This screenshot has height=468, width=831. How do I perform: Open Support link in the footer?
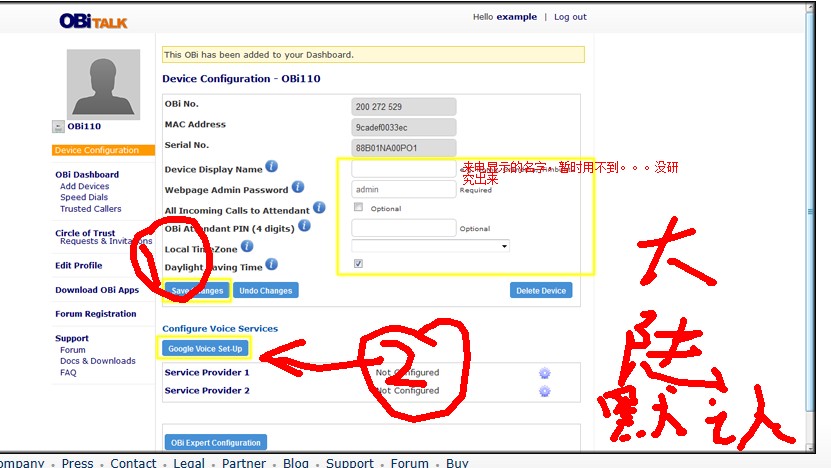[350, 463]
